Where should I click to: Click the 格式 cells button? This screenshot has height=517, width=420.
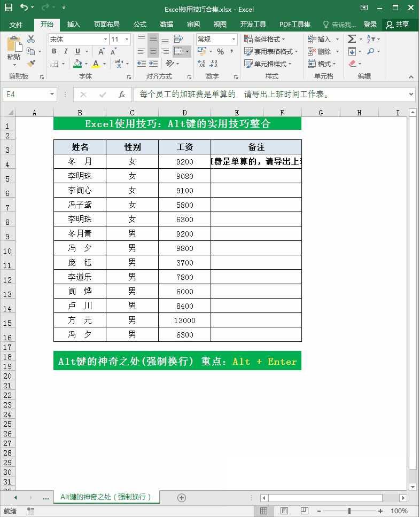tap(322, 64)
